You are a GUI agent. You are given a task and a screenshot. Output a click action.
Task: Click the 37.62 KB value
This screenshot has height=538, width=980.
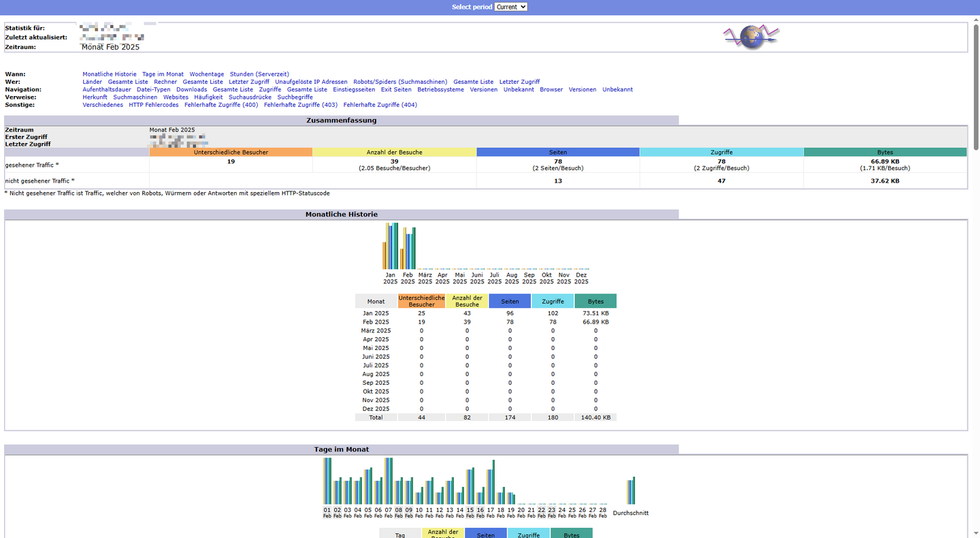(x=885, y=181)
